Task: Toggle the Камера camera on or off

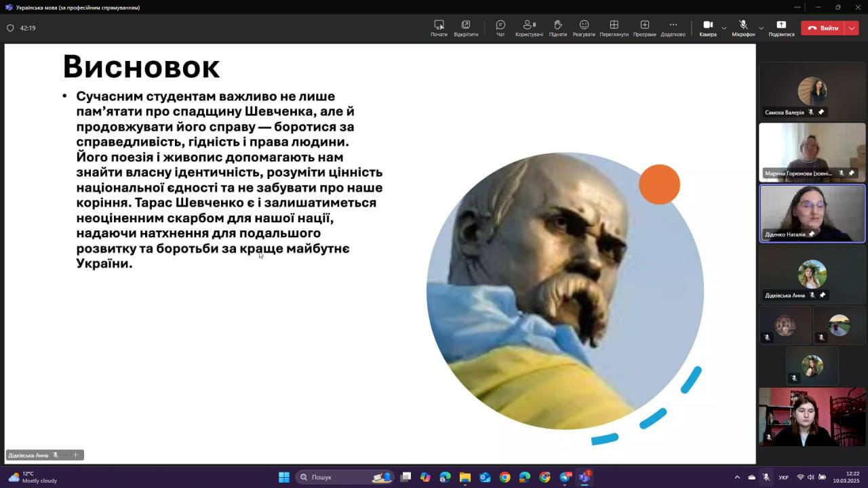Action: pyautogui.click(x=707, y=28)
